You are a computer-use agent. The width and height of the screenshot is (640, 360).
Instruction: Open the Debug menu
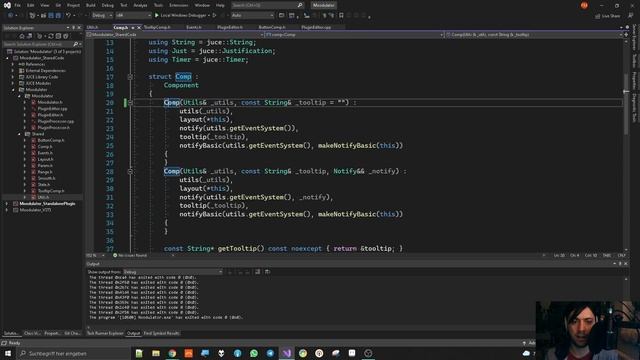[108, 5]
